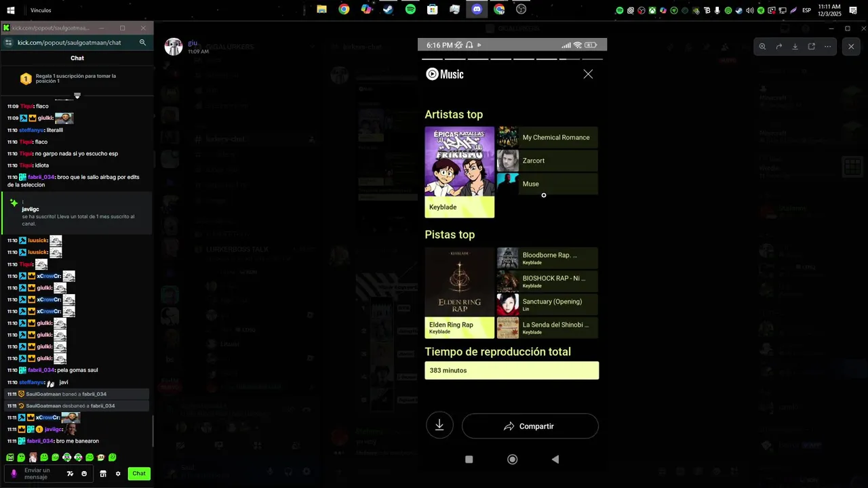Open OBS Studio taskbar icon
The image size is (868, 488).
coord(521,9)
